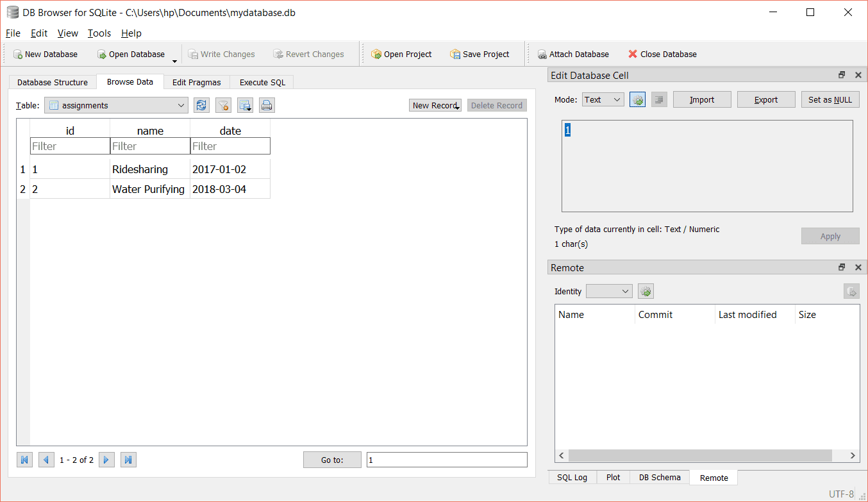Image resolution: width=868 pixels, height=502 pixels.
Task: Click inside the Go to record field
Action: click(x=447, y=459)
